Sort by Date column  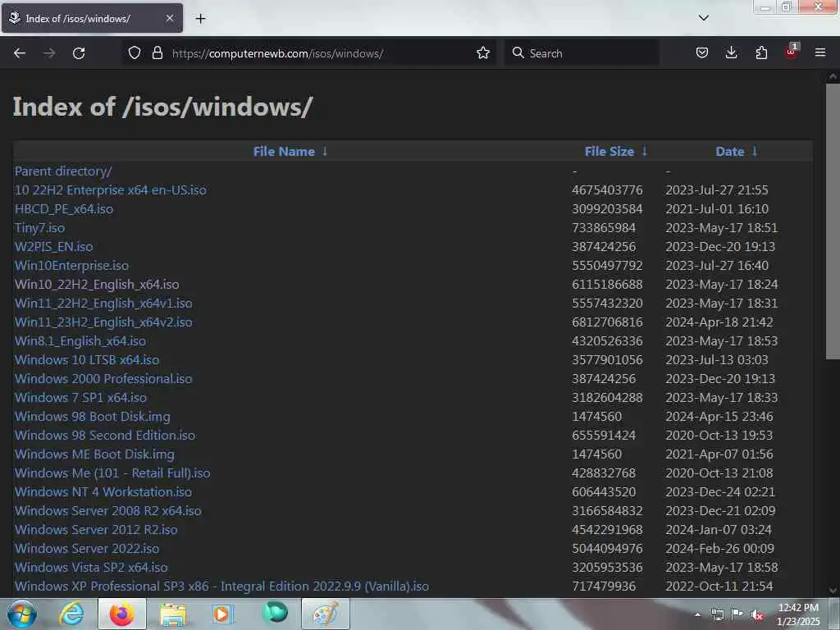[x=737, y=152]
